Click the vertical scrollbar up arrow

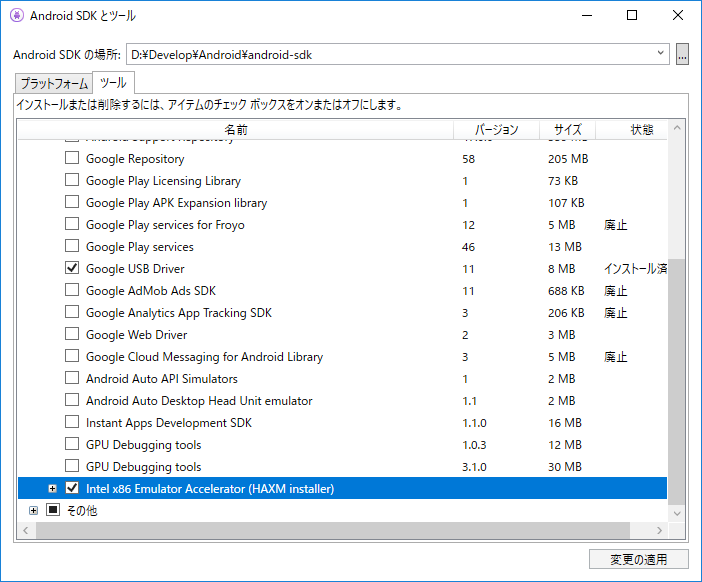pyautogui.click(x=677, y=128)
